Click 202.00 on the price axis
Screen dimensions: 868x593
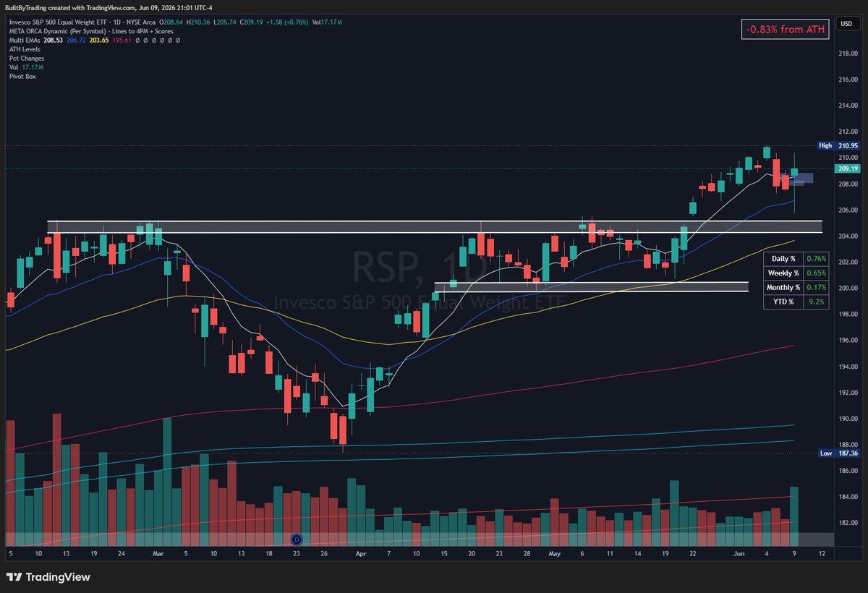(848, 262)
